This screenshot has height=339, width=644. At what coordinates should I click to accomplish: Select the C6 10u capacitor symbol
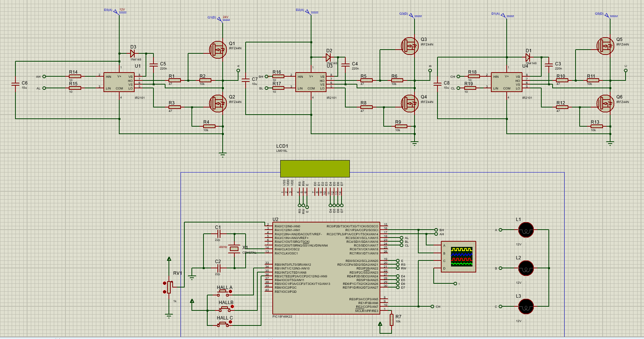pos(15,84)
